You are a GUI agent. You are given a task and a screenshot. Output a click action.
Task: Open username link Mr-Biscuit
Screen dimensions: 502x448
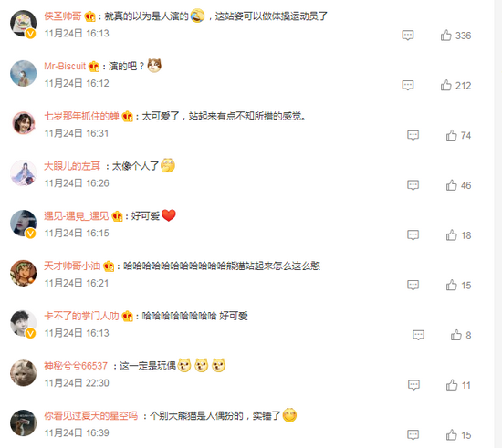tap(65, 67)
